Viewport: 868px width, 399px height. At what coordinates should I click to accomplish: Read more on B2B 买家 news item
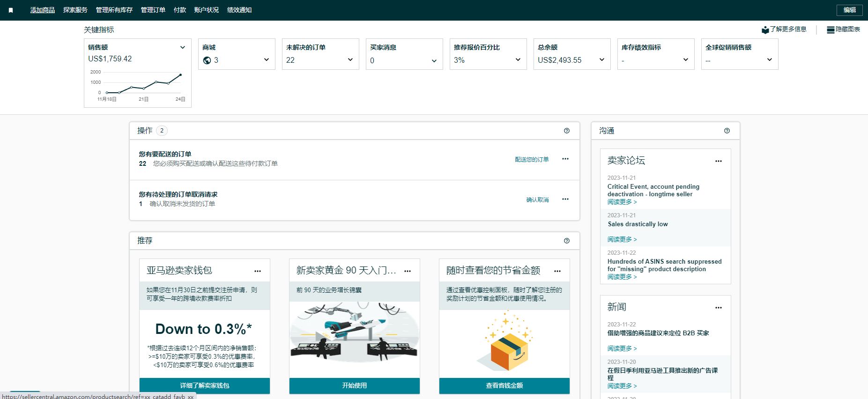coord(622,348)
